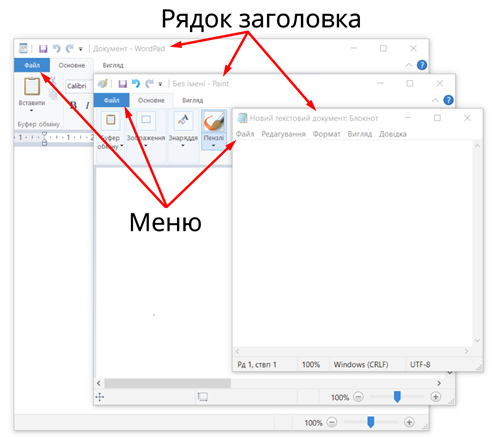Open the Файл menu in Paint
Screen dimensions: 500x437
(112, 100)
